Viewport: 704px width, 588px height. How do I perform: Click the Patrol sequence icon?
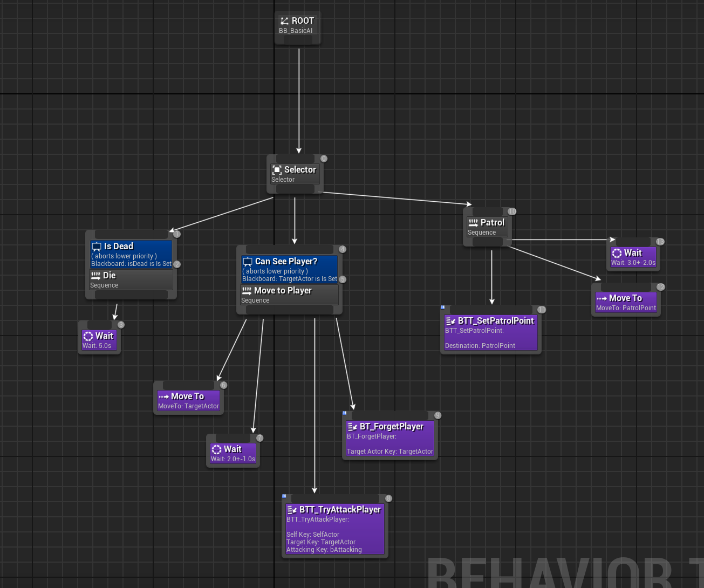pyautogui.click(x=474, y=223)
